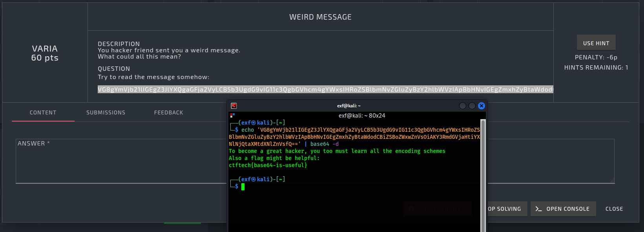Click the green cursor at terminal prompt
This screenshot has height=232, width=644.
[243, 186]
